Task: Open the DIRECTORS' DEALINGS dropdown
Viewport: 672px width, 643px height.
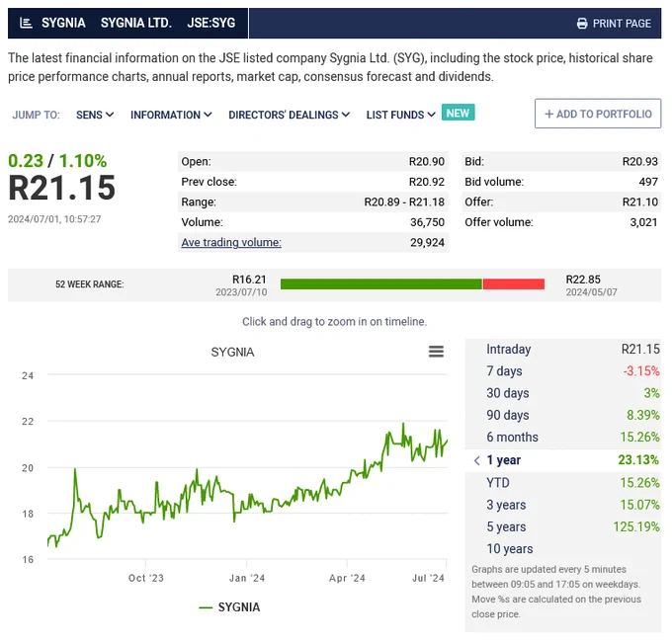Action: tap(290, 115)
